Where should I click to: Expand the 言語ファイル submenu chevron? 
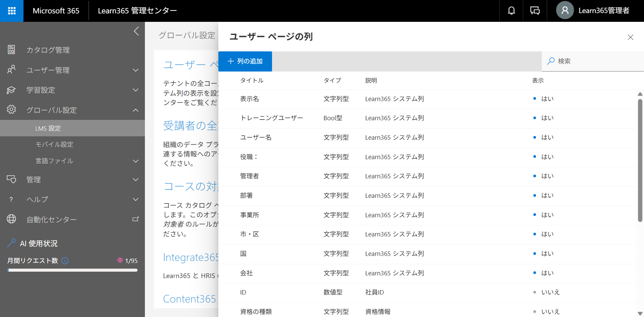(x=136, y=161)
